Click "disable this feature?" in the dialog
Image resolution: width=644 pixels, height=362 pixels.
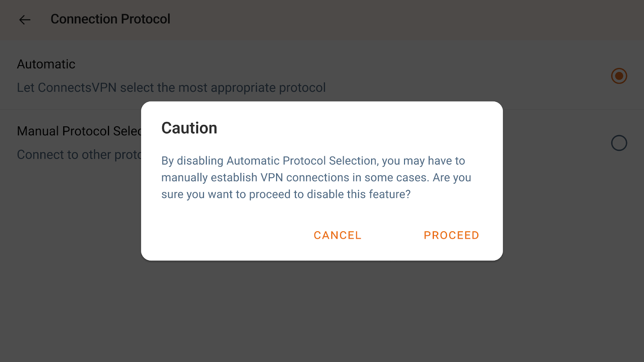coord(359,194)
